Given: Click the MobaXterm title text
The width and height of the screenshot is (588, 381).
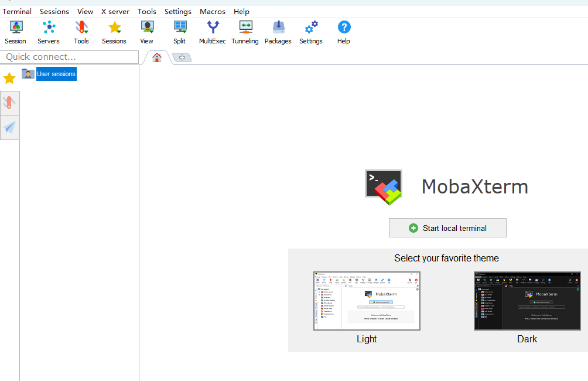Looking at the screenshot, I should [475, 186].
